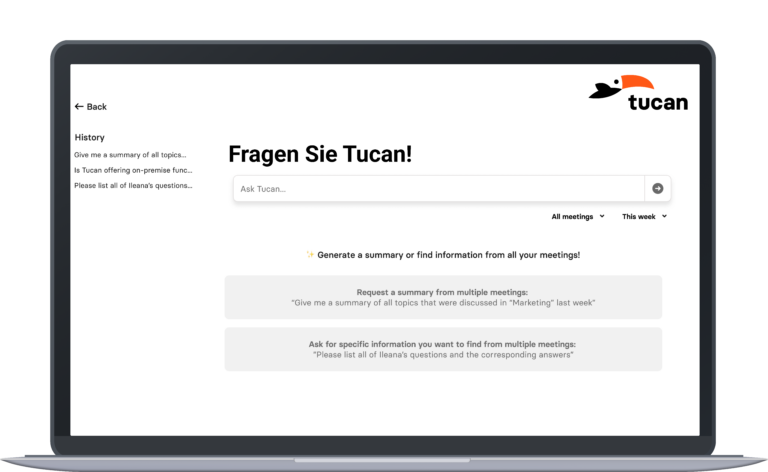This screenshot has height=472, width=768.
Task: Open the This week dropdown
Action: pos(644,216)
